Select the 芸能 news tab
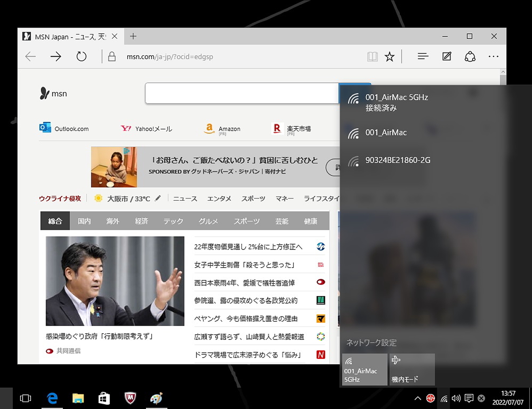 coord(282,221)
